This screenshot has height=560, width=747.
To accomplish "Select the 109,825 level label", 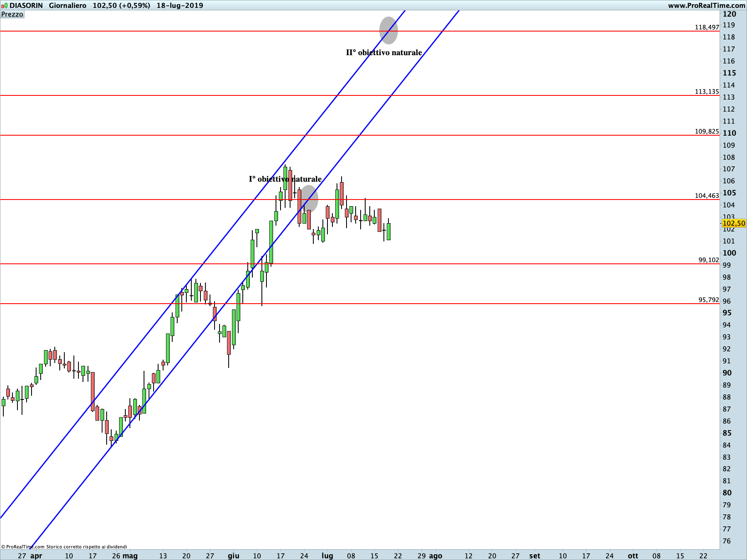I will (707, 131).
